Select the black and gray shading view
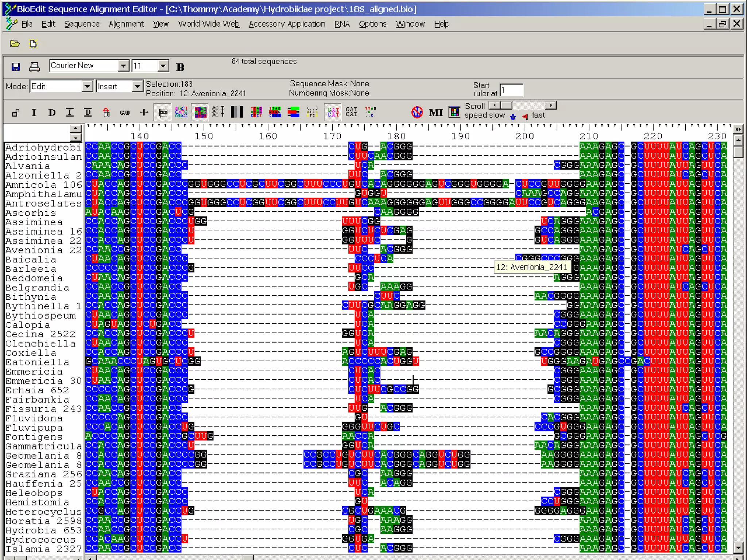 (237, 112)
